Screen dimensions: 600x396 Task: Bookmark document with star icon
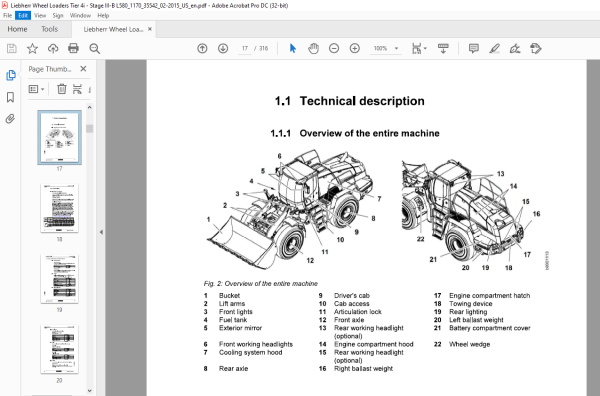click(32, 49)
